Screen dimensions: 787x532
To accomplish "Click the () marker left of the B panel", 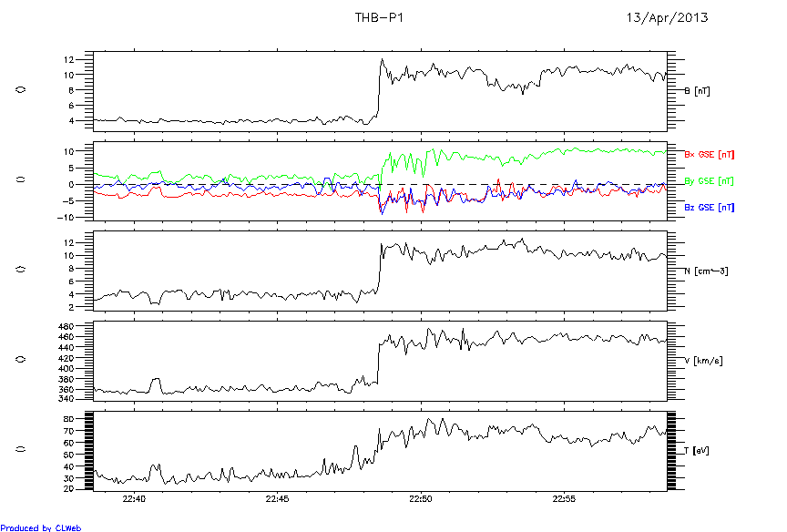I will coord(21,89).
